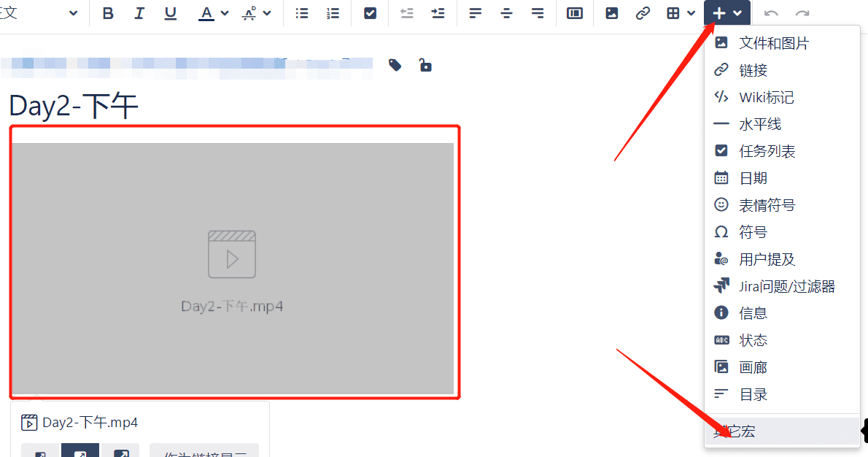
Task: Align text to center
Action: 506,13
